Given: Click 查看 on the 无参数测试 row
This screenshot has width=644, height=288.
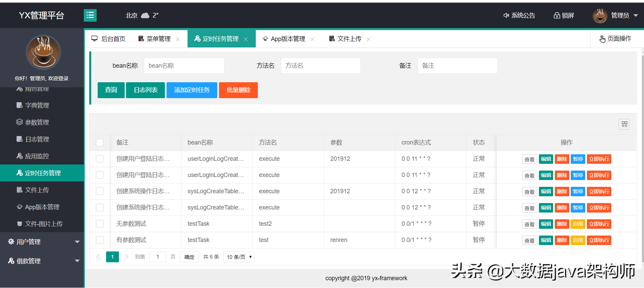Looking at the screenshot, I should pyautogui.click(x=529, y=224).
